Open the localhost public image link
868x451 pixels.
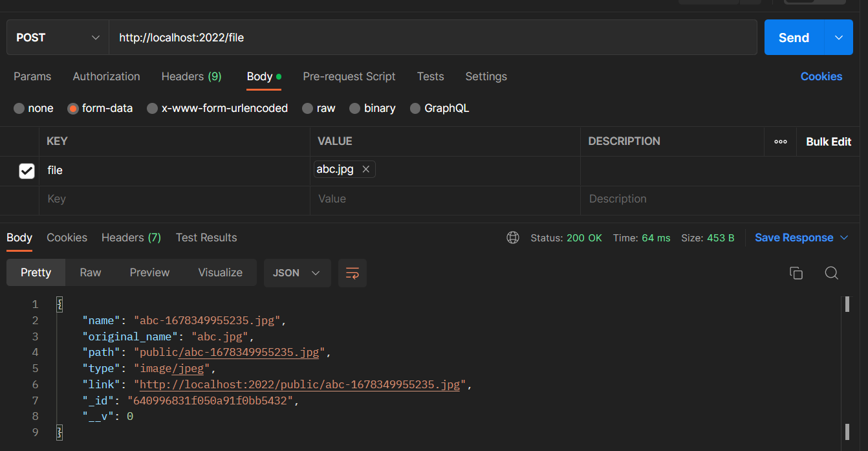coord(300,384)
